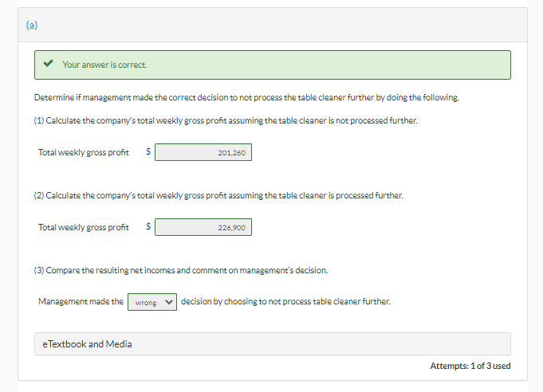The height and width of the screenshot is (392, 543).
Task: Click the 226,900 gross profit field
Action: [x=203, y=227]
